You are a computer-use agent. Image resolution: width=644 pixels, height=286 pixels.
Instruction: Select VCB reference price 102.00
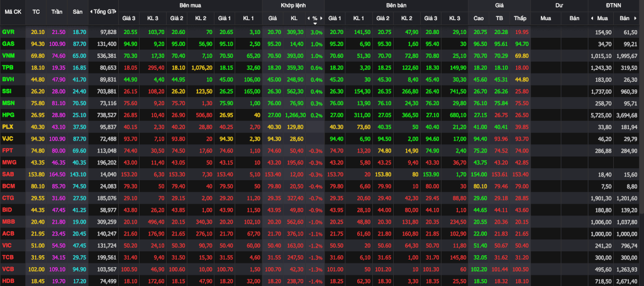[36, 270]
